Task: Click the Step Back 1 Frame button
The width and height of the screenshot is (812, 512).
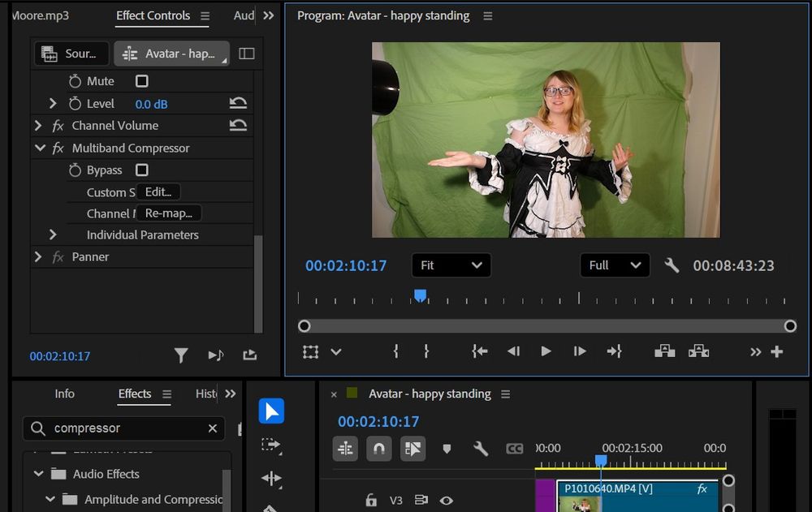Action: (513, 351)
